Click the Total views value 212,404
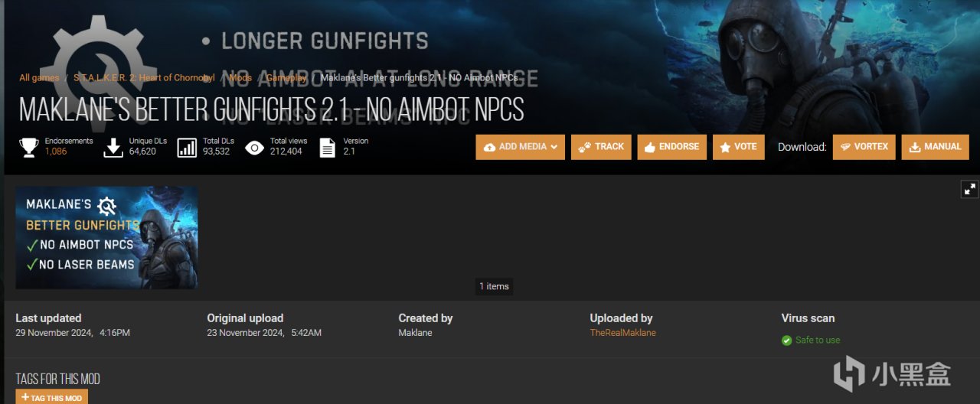This screenshot has width=980, height=404. pyautogui.click(x=286, y=151)
